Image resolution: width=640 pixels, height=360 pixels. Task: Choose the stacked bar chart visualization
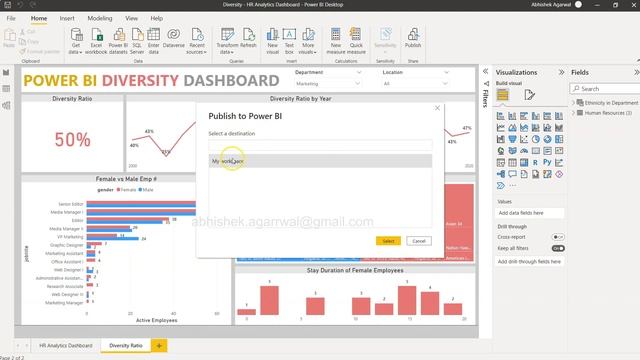(x=500, y=116)
